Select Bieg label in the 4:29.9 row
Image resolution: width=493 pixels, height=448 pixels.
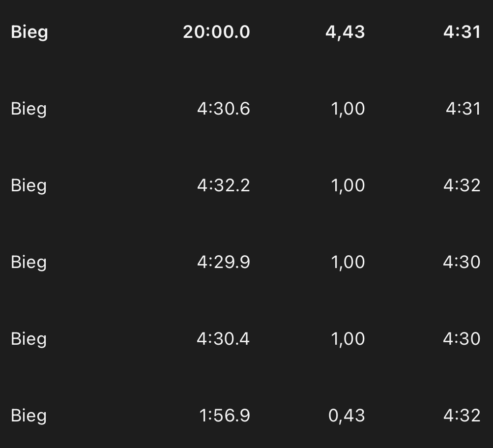click(29, 262)
